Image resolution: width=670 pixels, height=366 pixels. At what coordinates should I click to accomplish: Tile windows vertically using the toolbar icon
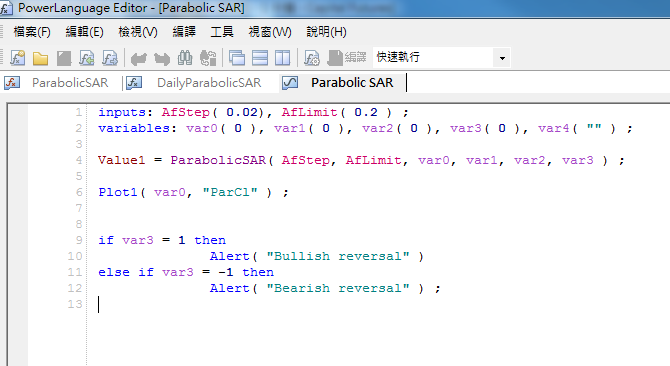pyautogui.click(x=282, y=58)
